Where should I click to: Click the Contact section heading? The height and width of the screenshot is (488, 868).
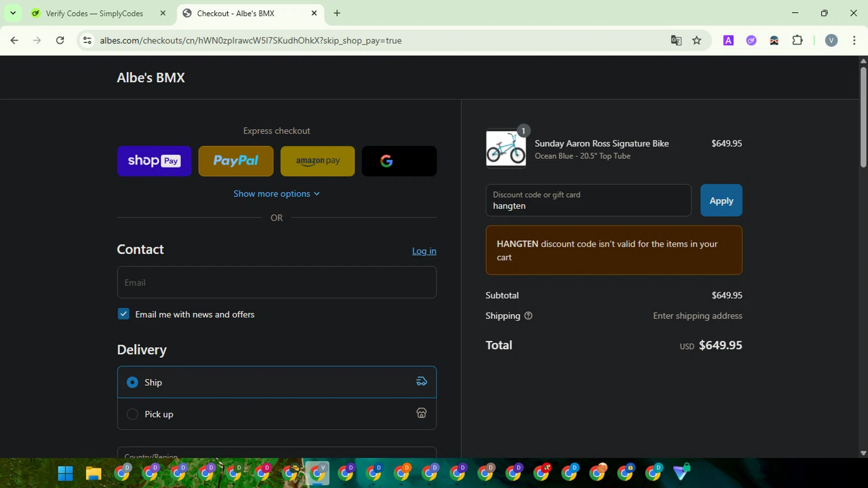tap(140, 249)
